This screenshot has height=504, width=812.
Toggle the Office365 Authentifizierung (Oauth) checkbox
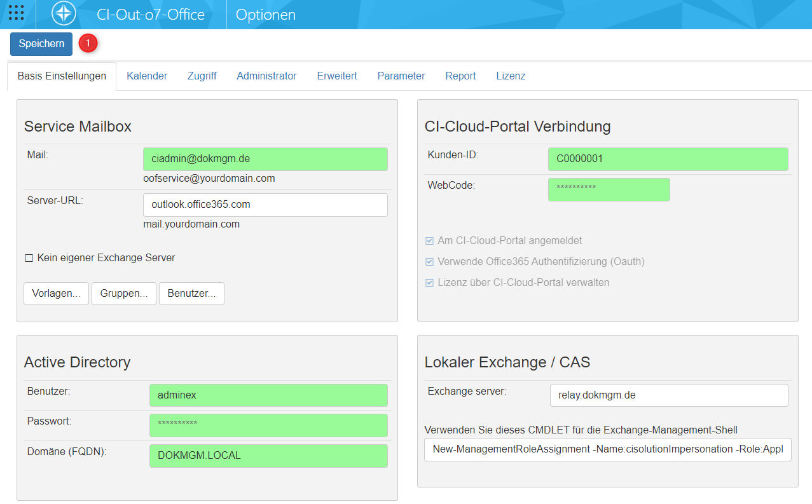429,262
